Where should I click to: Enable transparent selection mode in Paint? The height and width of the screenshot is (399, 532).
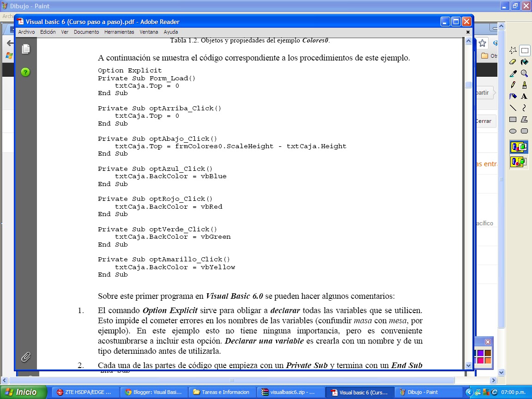[518, 162]
